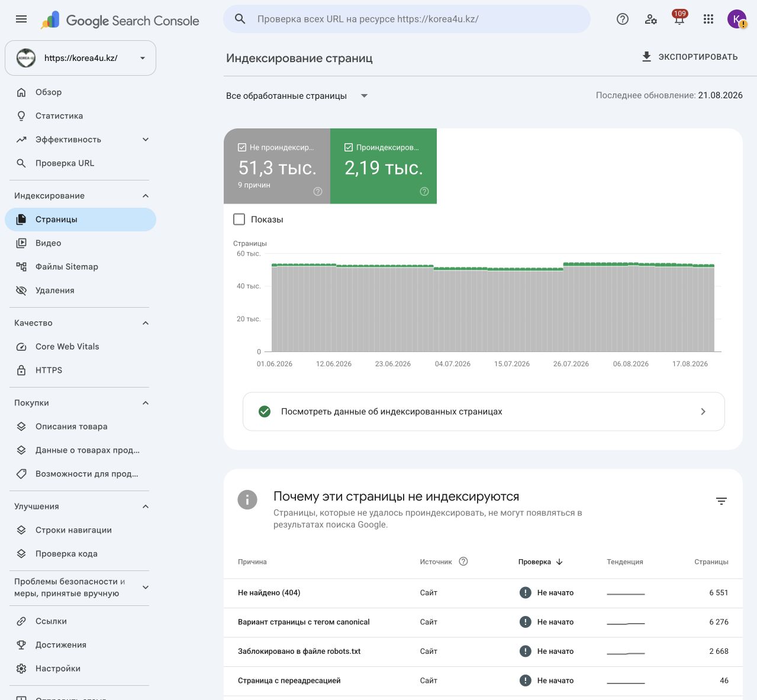The height and width of the screenshot is (700, 757).
Task: Click the Проверка URL magnifier icon
Action: 21,163
